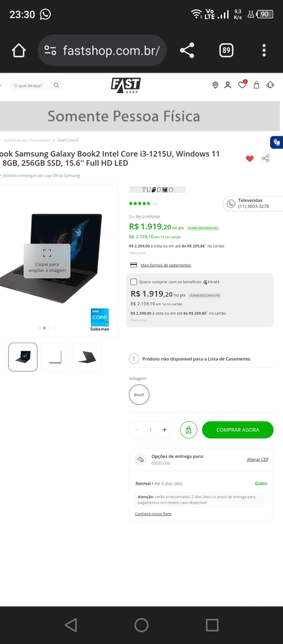Toggle the red favorite heart on product

249,158
